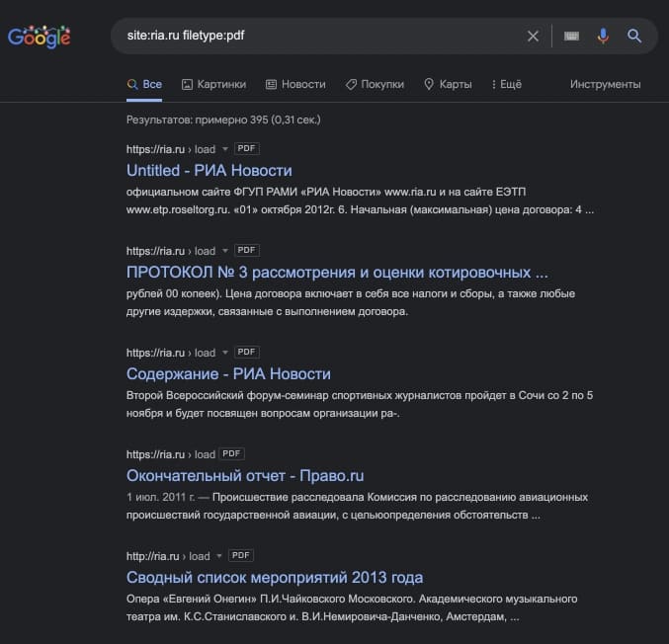Click PDF badge of Untitled result
This screenshot has width=669, height=644.
[x=247, y=148]
